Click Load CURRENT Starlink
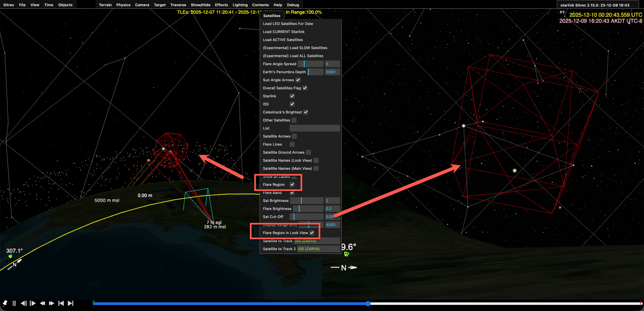644x311 pixels. point(283,32)
